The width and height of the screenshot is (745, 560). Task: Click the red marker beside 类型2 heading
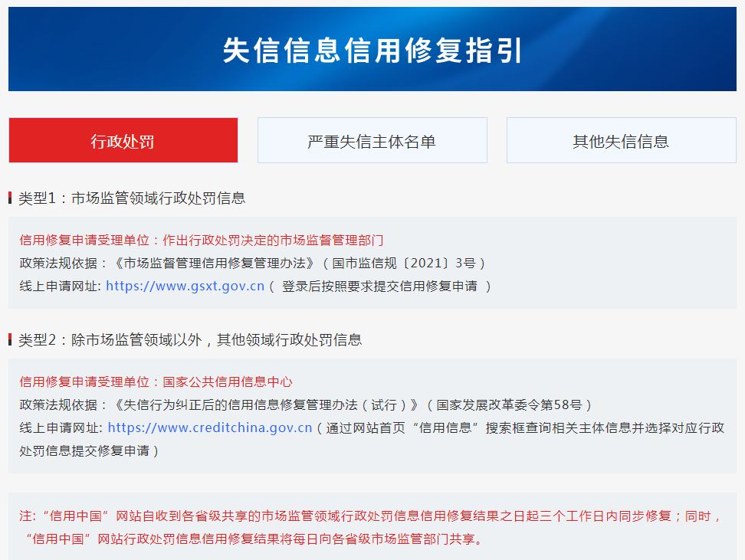tap(10, 339)
